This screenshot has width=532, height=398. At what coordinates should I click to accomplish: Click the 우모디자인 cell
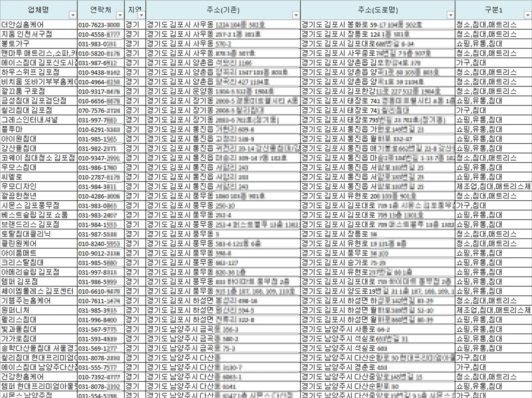[x=39, y=187]
